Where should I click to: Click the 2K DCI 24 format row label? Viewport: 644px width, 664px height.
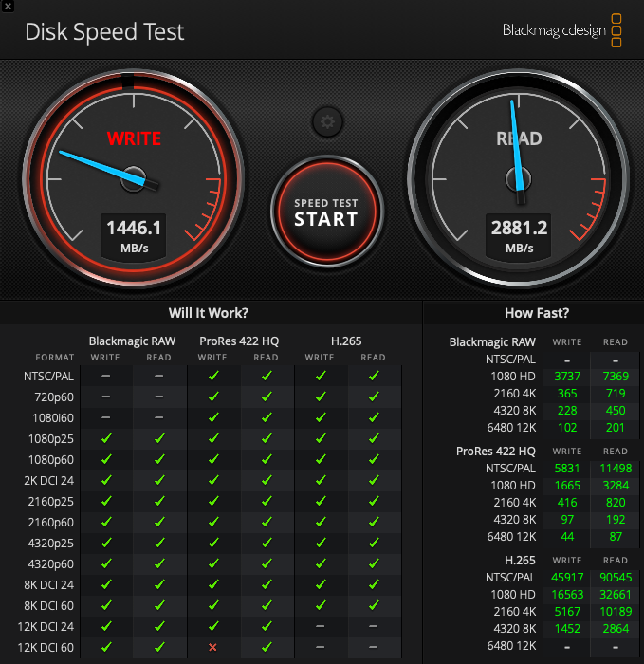click(x=48, y=481)
